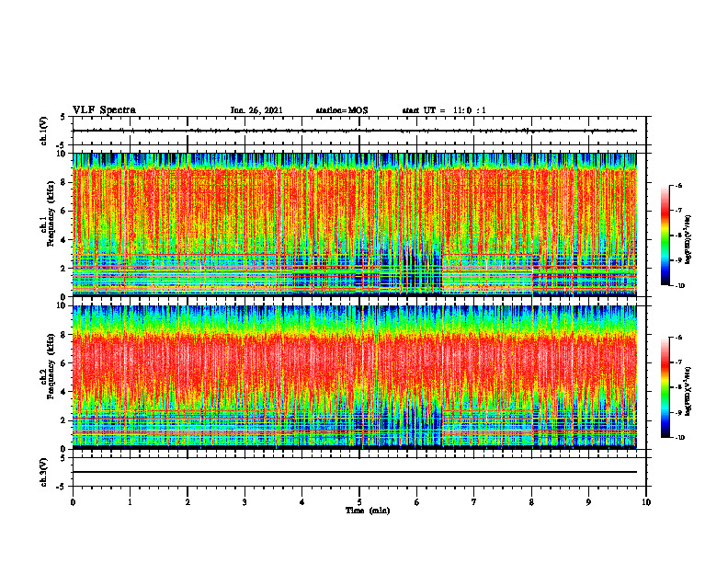This screenshot has height=563, width=728.
Task: Click the "0" time axis tick label
Action: tap(73, 502)
